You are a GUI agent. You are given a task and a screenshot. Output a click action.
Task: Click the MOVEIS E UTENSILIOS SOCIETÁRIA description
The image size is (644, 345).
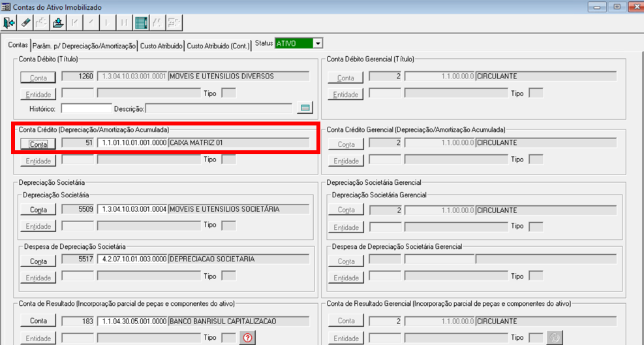click(239, 209)
